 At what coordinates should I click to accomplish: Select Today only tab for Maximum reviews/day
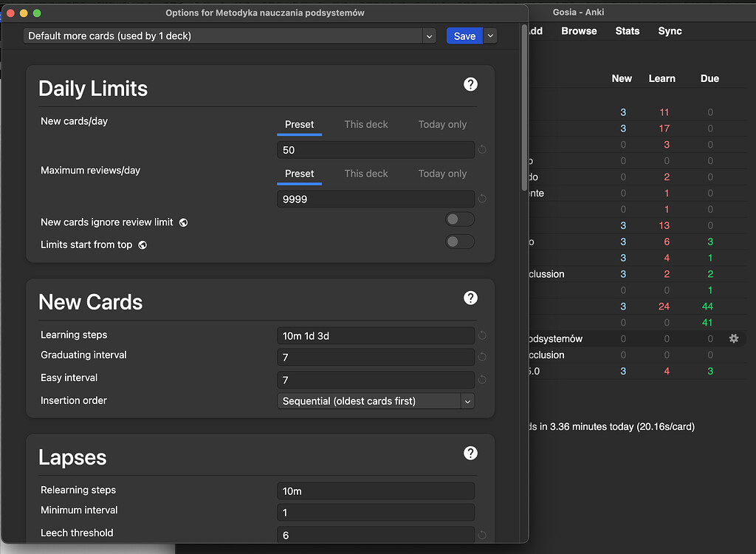coord(442,174)
